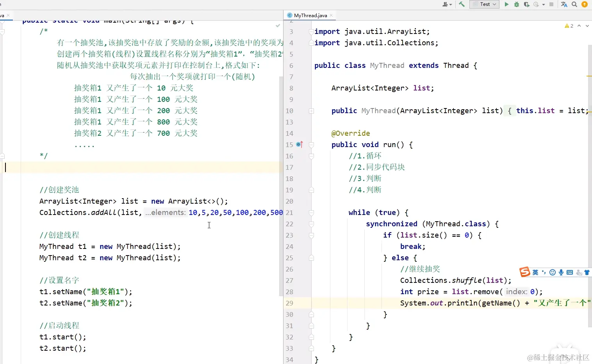Image resolution: width=592 pixels, height=364 pixels.
Task: Click the 'index:' parameter hint on line 28
Action: click(517, 292)
